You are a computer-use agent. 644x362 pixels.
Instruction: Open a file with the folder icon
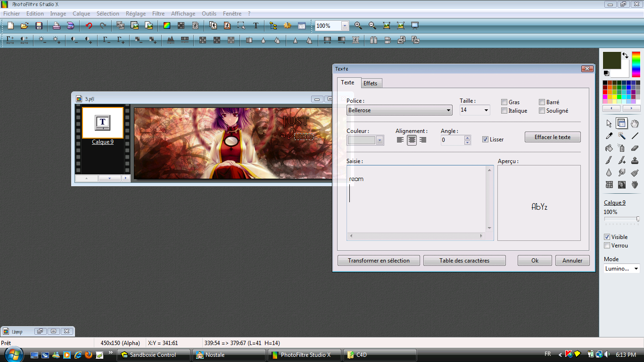point(25,26)
